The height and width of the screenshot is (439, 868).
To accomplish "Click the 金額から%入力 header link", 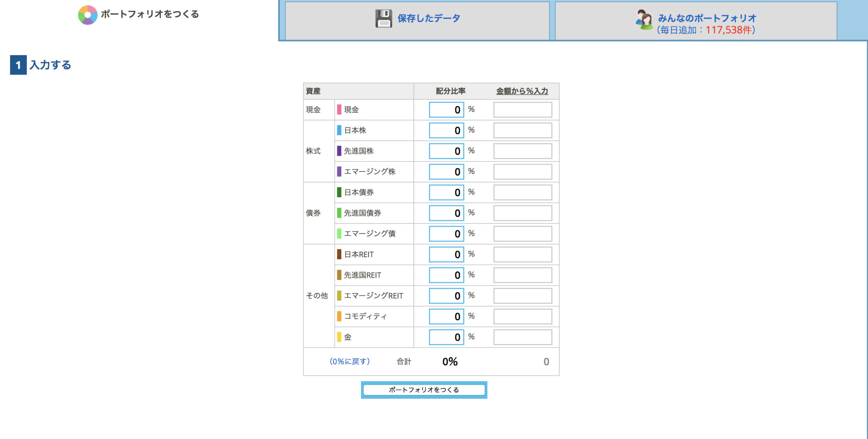I will point(522,91).
